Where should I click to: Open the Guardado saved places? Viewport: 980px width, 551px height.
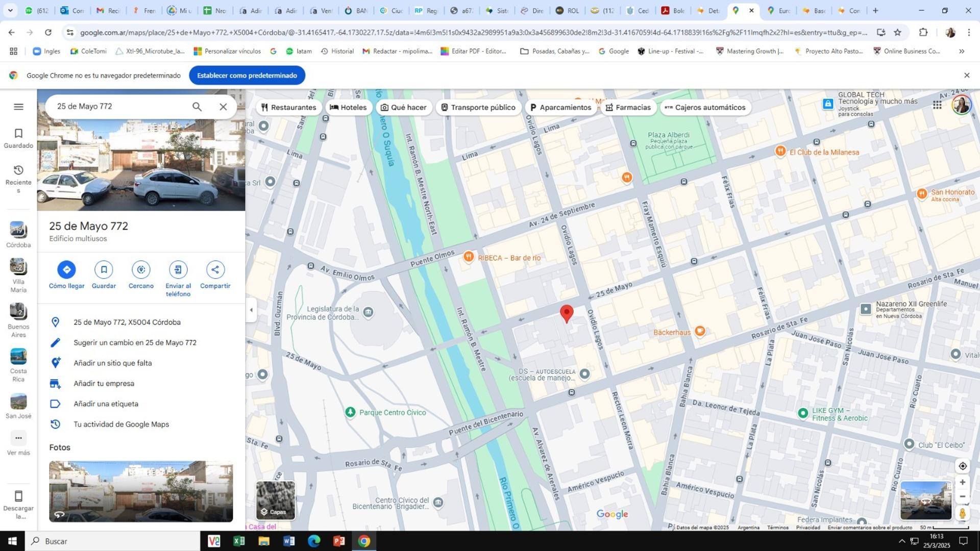click(x=18, y=138)
